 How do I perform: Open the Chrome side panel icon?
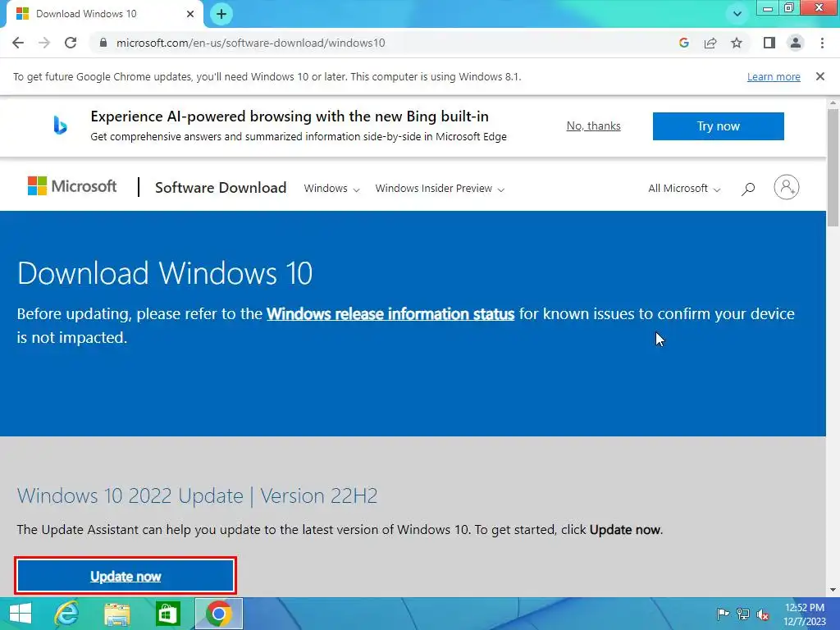coord(769,43)
